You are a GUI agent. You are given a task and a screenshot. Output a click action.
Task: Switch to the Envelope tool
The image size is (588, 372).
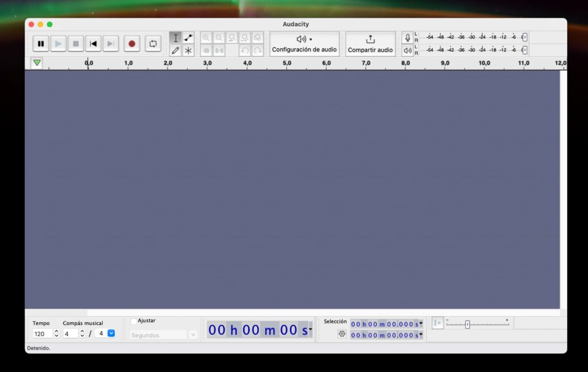click(x=188, y=38)
